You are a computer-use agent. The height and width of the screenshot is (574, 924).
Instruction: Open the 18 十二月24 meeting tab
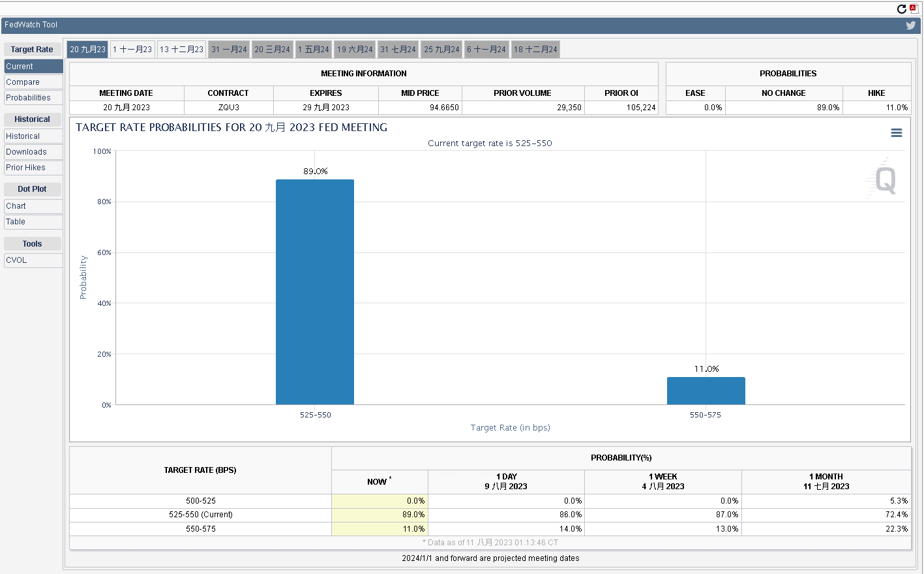pyautogui.click(x=535, y=50)
